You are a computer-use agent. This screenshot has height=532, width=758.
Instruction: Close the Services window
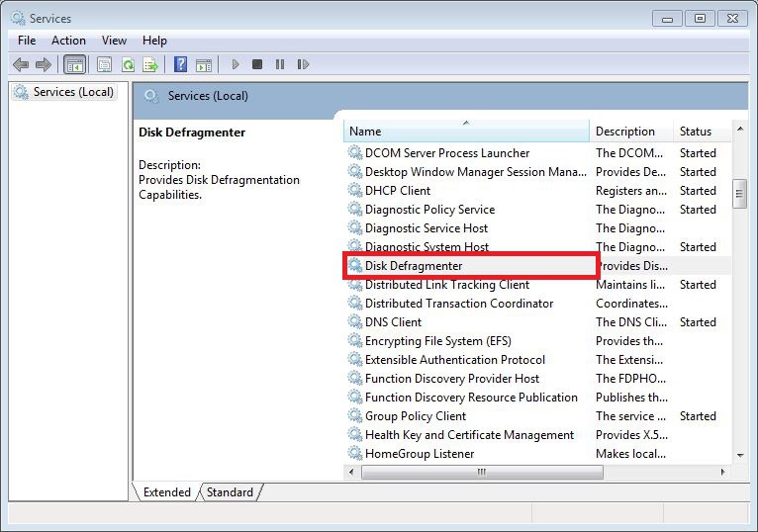[732, 19]
